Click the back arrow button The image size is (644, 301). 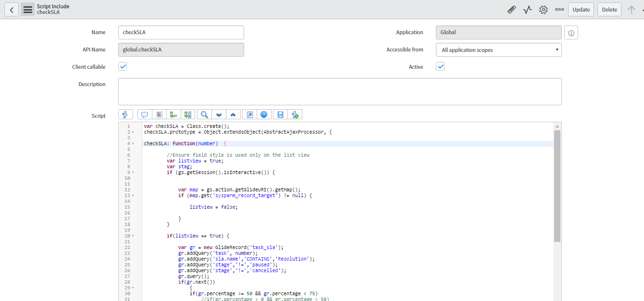click(x=12, y=10)
